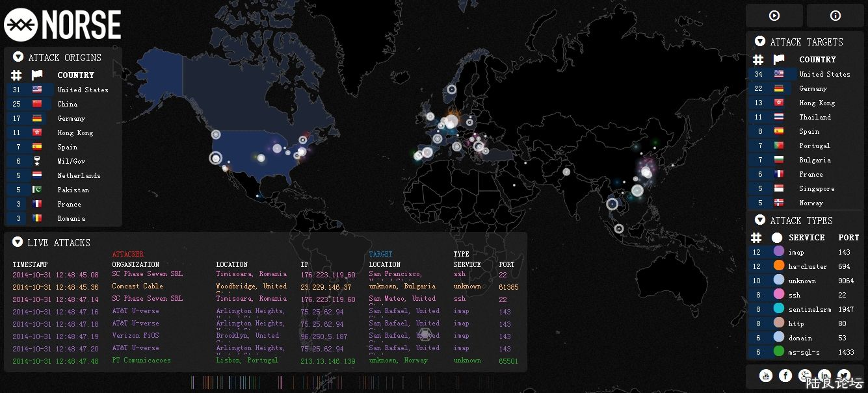Click the YouTube icon in social bar
This screenshot has height=393, width=868.
[766, 375]
